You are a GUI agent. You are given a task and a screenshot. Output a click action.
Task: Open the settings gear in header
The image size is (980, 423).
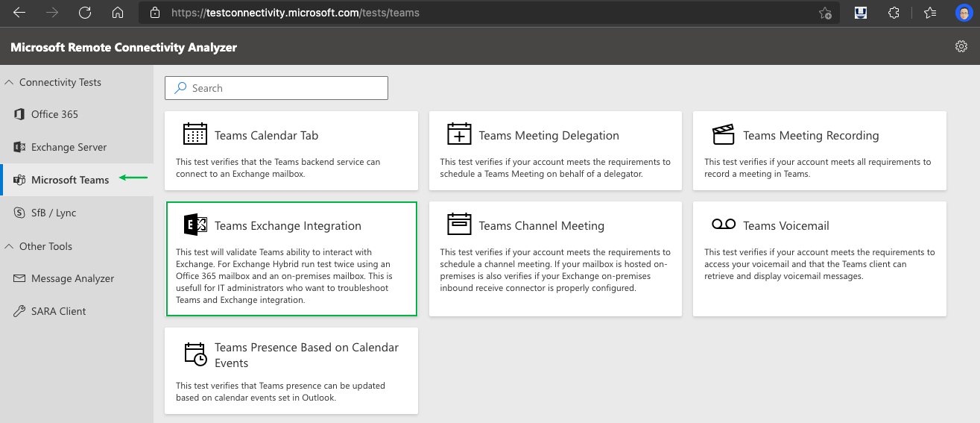pos(961,47)
